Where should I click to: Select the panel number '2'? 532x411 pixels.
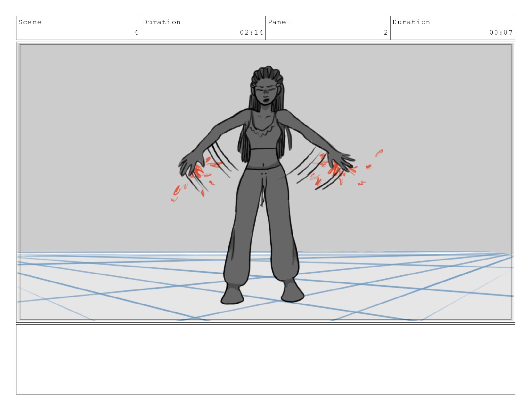coord(386,33)
